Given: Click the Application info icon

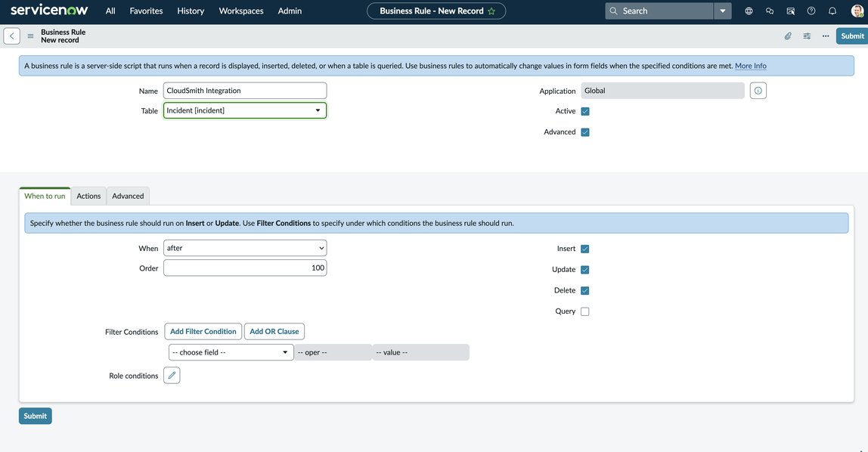Looking at the screenshot, I should 758,91.
